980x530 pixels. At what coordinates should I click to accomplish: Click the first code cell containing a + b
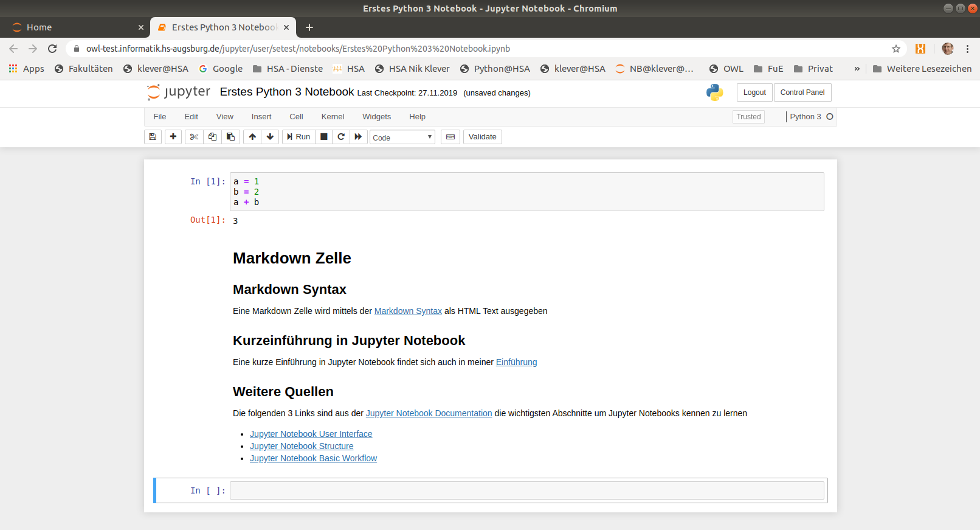[x=526, y=192]
